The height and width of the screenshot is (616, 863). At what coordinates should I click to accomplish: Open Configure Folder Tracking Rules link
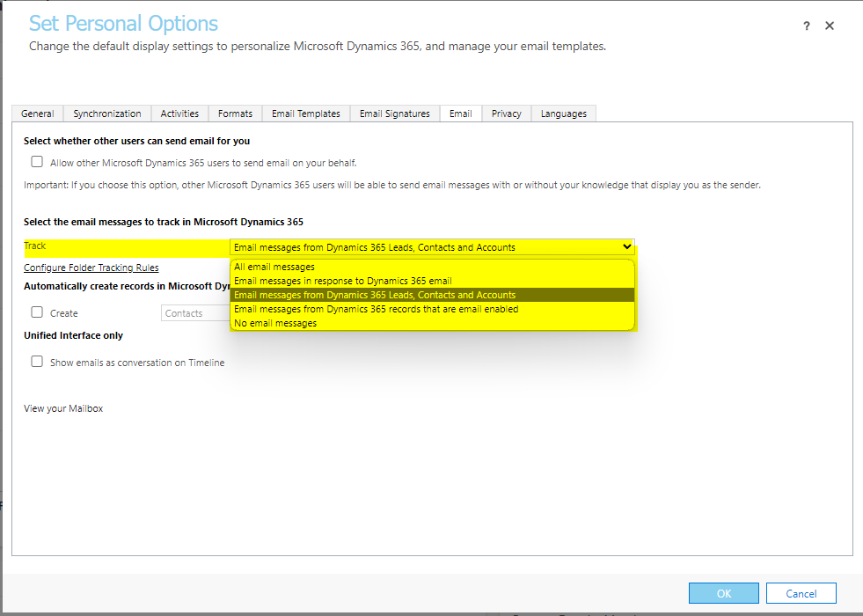pos(91,268)
